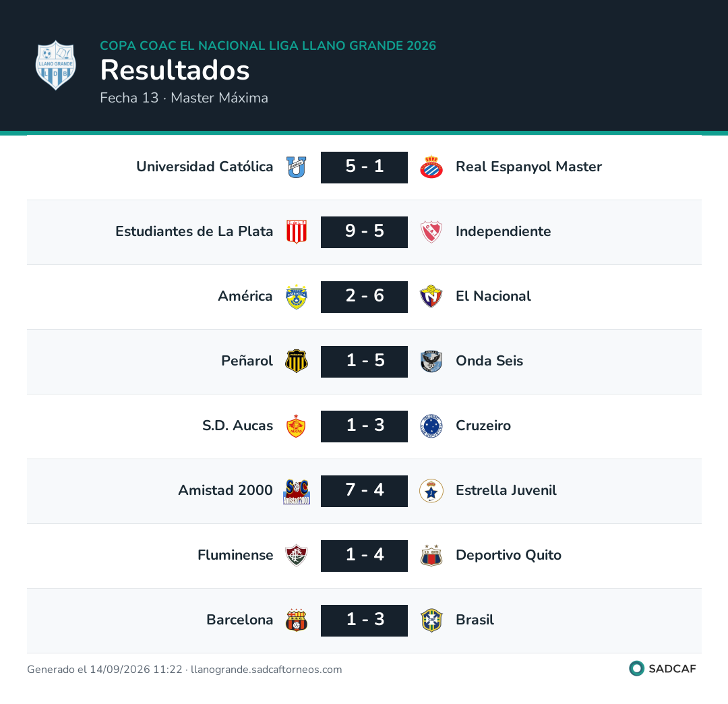This screenshot has width=728, height=704.
Task: Open the 9 - 5 score box
Action: (364, 232)
